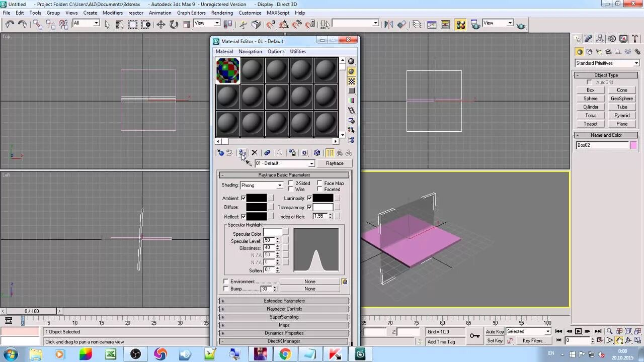Activate the Select and Move tool

click(161, 24)
